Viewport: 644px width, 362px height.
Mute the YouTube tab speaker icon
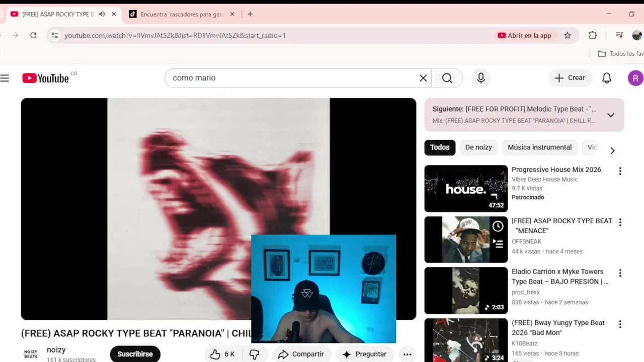102,14
